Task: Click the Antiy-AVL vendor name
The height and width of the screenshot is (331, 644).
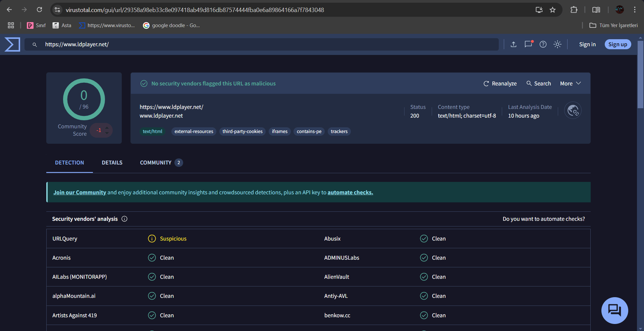Action: pyautogui.click(x=336, y=296)
